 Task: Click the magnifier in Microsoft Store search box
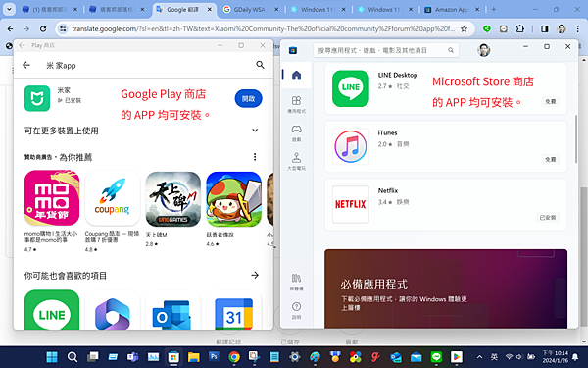pyautogui.click(x=451, y=50)
